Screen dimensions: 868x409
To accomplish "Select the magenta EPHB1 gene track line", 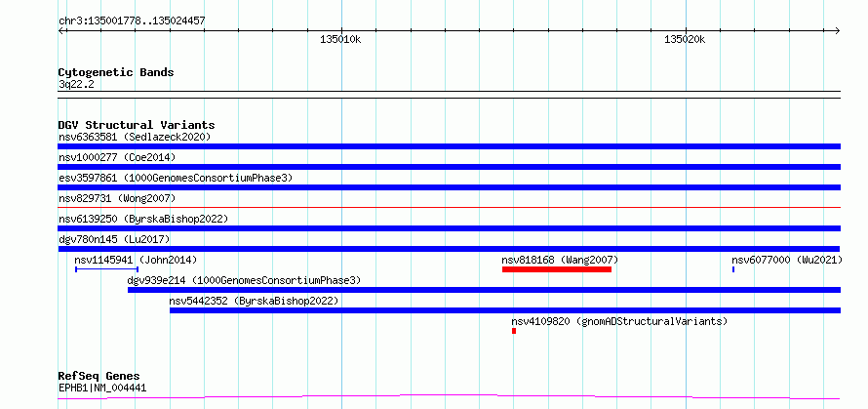I will [x=449, y=397].
